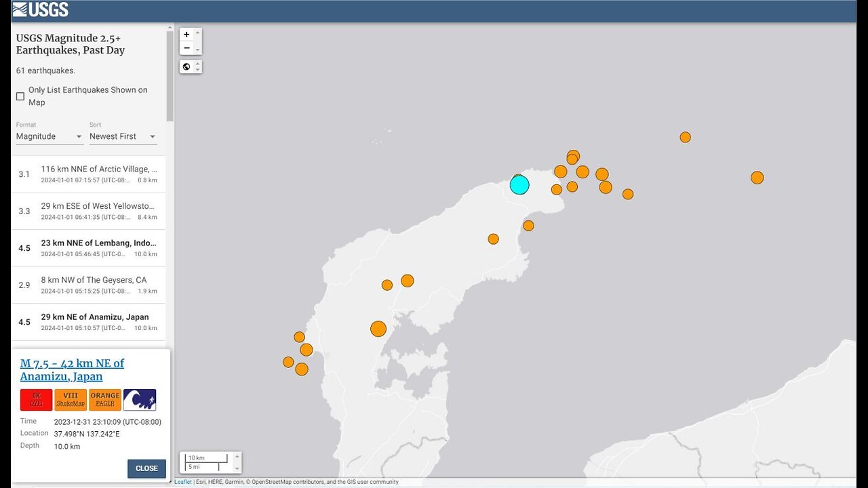Click the down arrow beside the scale bar

237,468
